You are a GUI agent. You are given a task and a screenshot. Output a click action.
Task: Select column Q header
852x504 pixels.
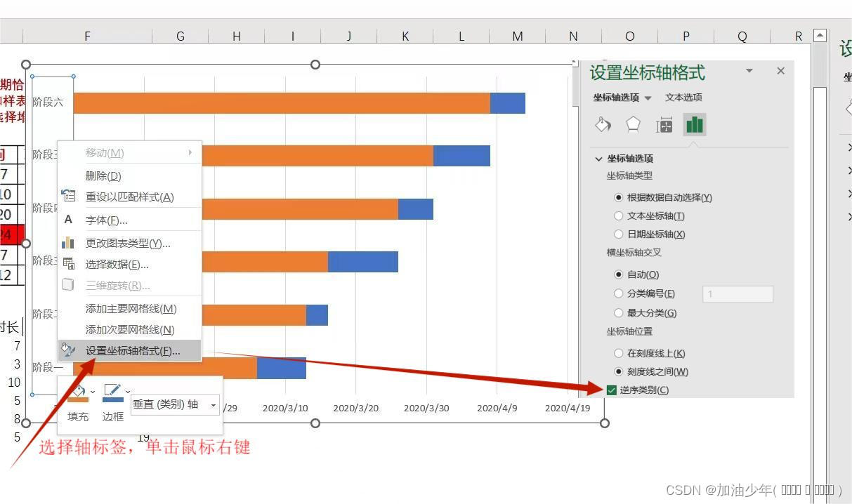click(x=742, y=36)
